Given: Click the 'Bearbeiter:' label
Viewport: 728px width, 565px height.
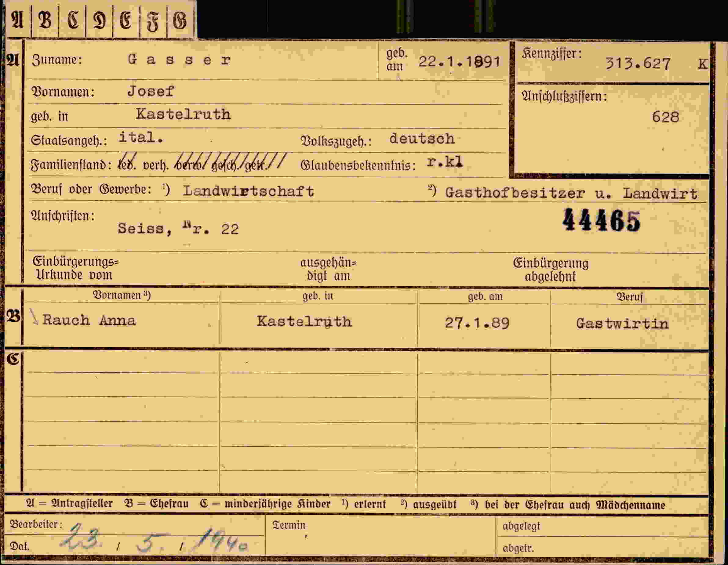Looking at the screenshot, I should point(36,524).
